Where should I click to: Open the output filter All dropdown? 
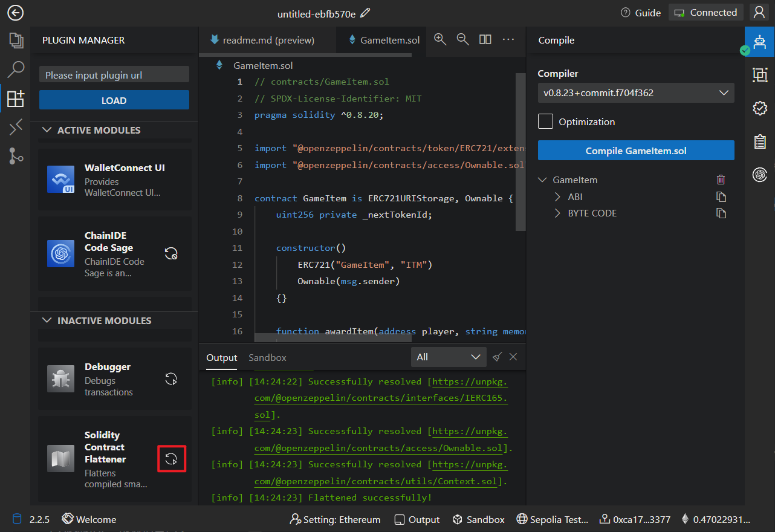[448, 357]
